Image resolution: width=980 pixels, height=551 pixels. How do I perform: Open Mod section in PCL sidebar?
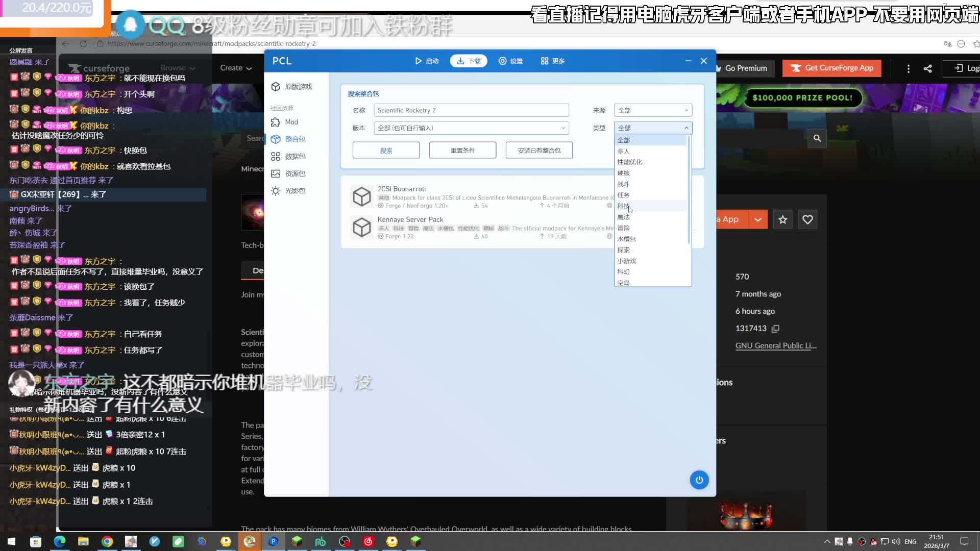[291, 122]
